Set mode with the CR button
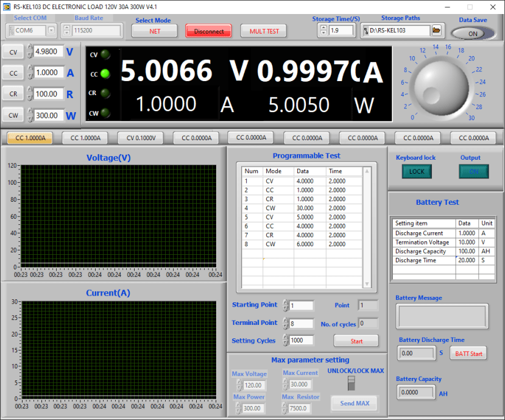This screenshot has width=505, height=420. click(13, 94)
